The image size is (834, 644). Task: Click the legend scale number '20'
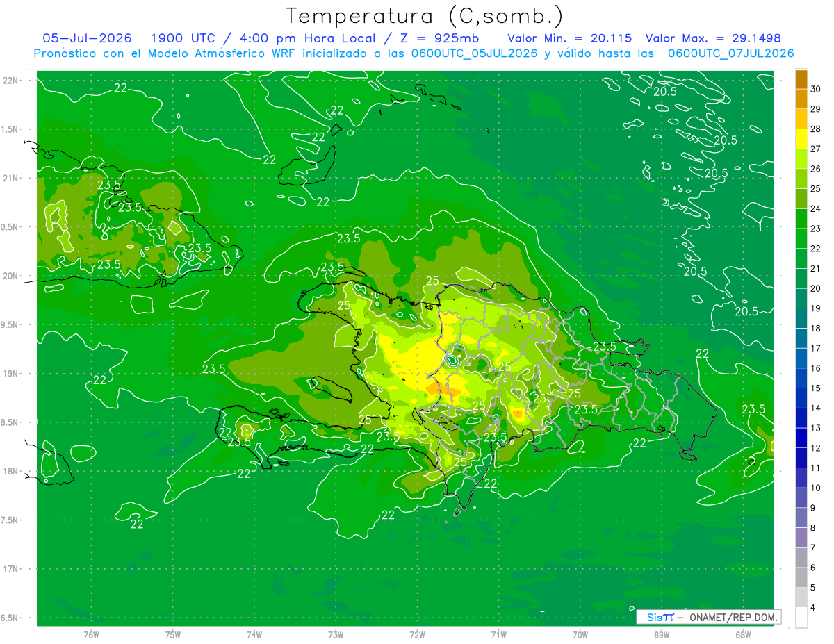coord(816,288)
